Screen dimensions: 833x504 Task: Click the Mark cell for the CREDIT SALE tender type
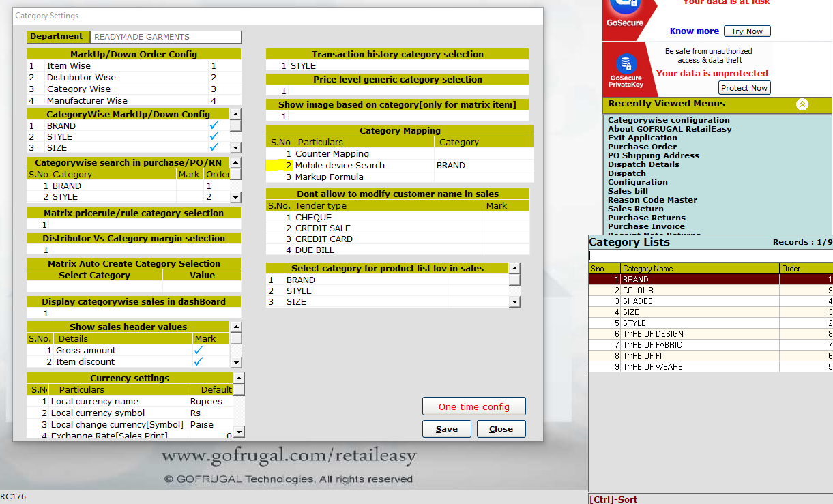click(x=506, y=228)
